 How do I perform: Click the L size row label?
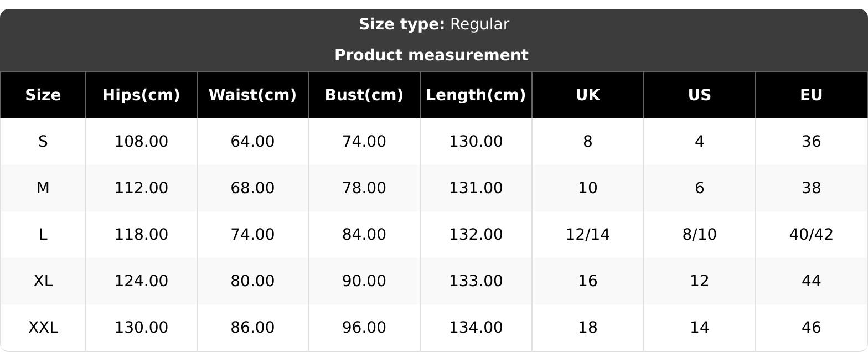click(43, 235)
